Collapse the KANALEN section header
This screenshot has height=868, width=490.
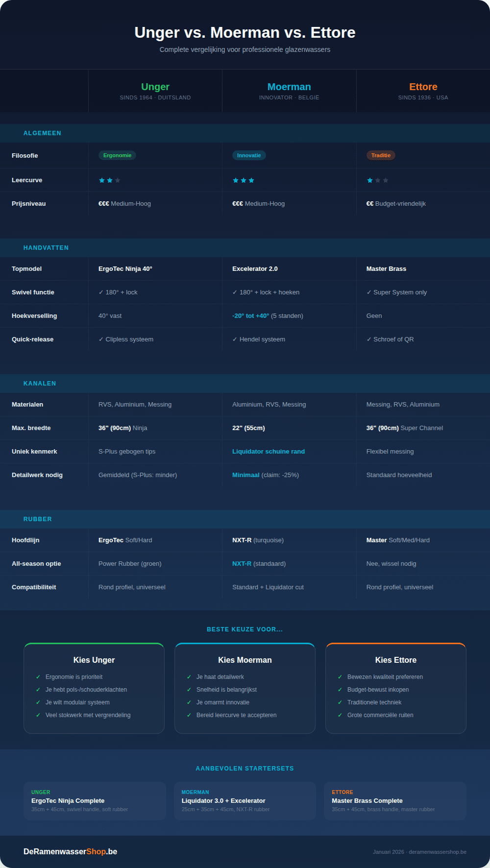click(x=40, y=384)
